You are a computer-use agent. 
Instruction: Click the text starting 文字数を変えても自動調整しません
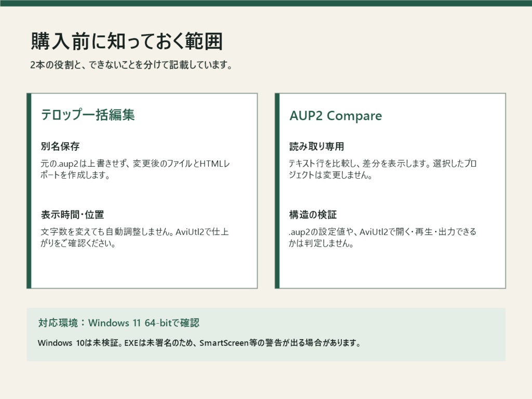click(x=135, y=237)
